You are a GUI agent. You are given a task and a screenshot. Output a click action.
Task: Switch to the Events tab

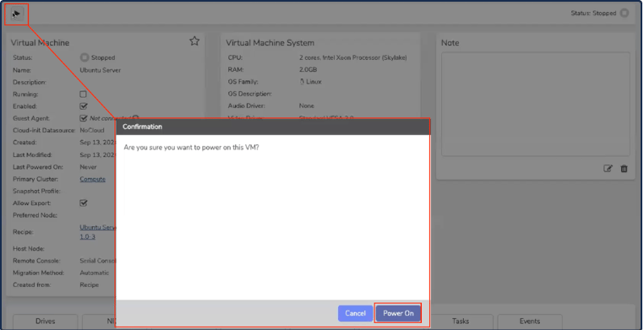[x=530, y=322]
